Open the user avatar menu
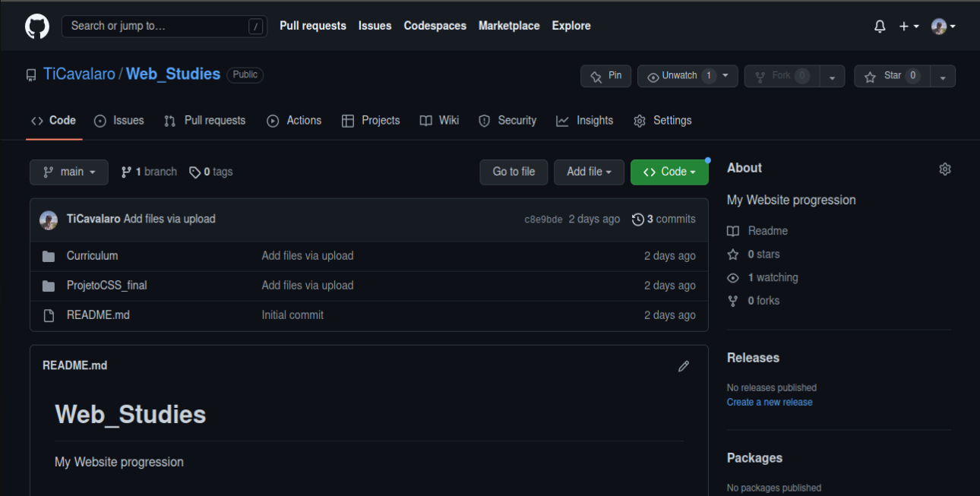The width and height of the screenshot is (980, 496). pyautogui.click(x=943, y=26)
